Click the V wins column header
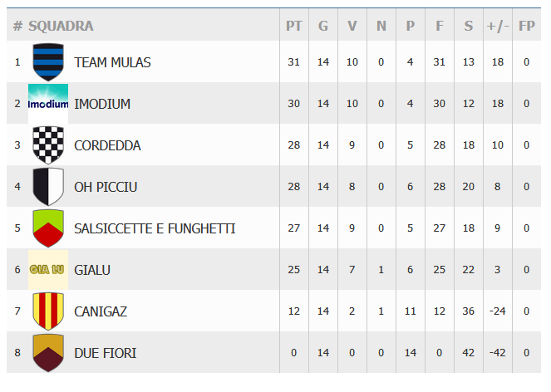Screen dimensions: 551x392 [x=352, y=26]
